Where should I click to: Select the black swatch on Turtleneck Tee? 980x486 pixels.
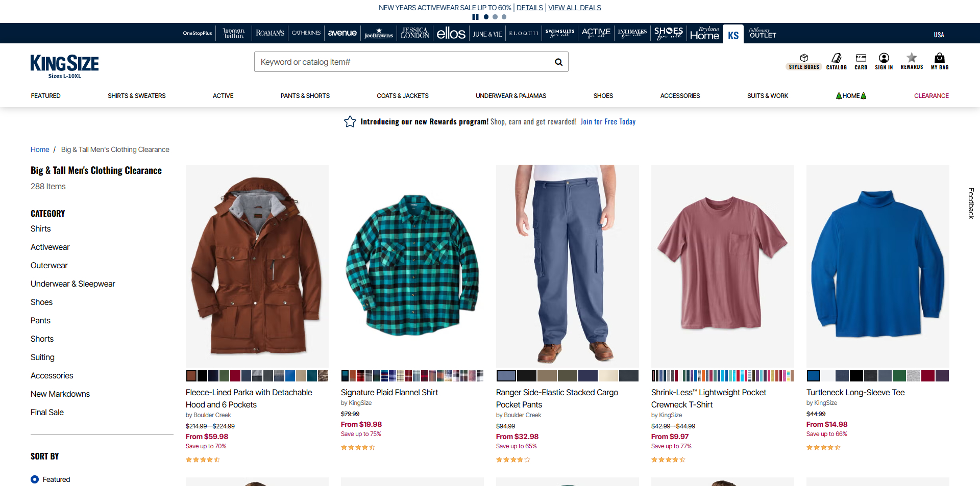(856, 376)
